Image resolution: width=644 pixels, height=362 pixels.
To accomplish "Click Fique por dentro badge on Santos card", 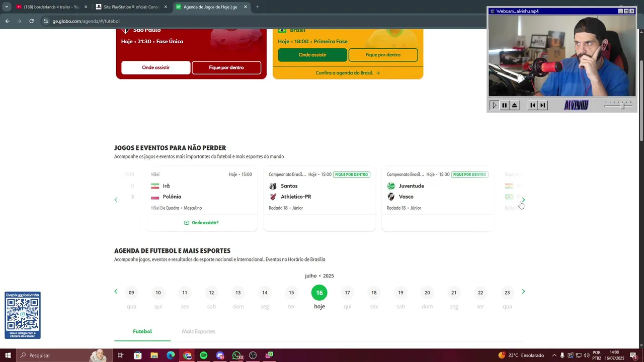I will [351, 174].
